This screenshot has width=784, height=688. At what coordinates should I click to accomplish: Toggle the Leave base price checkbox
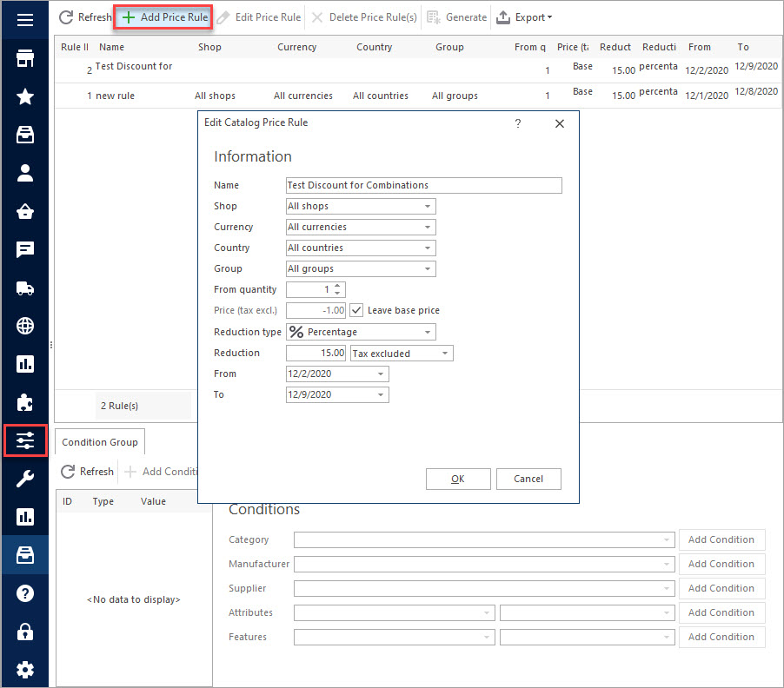click(356, 310)
